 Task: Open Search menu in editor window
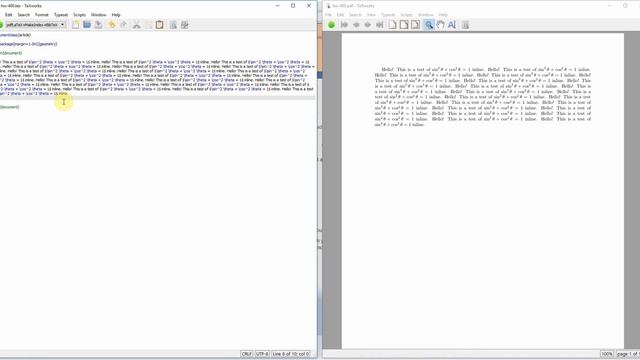[x=24, y=15]
